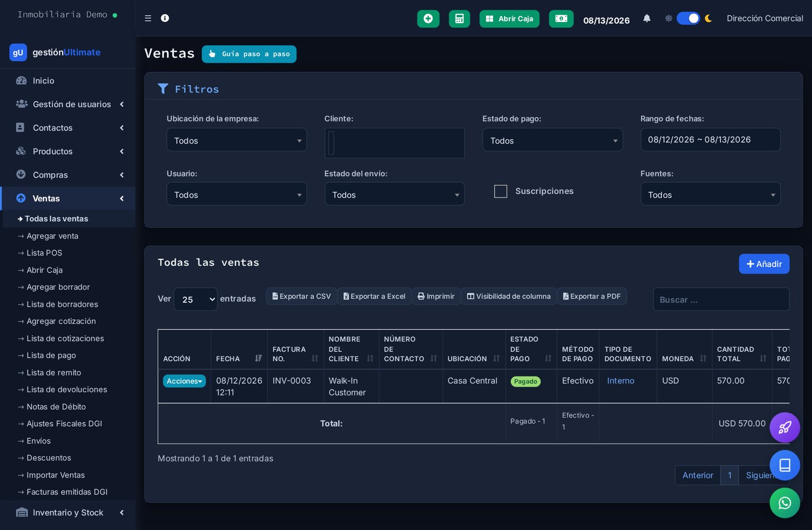
Task: Click the info circle icon in header
Action: (x=165, y=18)
